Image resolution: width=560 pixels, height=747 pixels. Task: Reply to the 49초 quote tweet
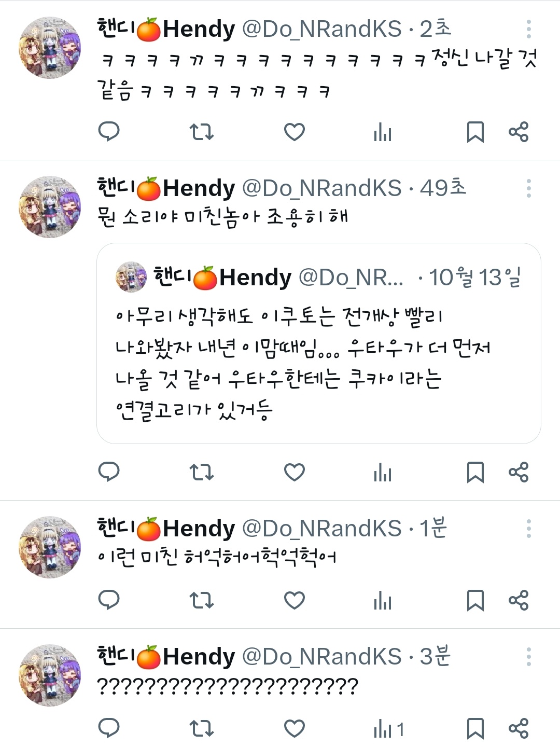tap(109, 472)
